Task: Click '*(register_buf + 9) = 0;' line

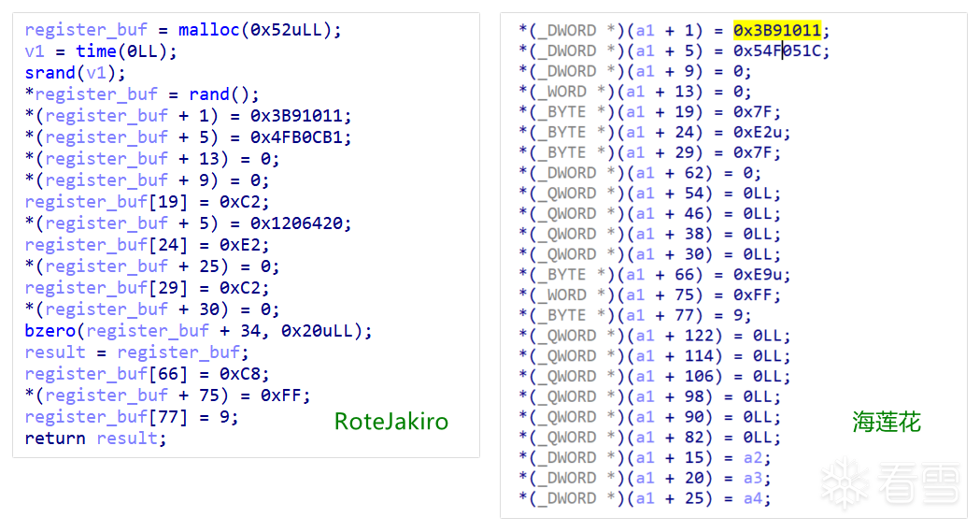Action: click(x=147, y=180)
